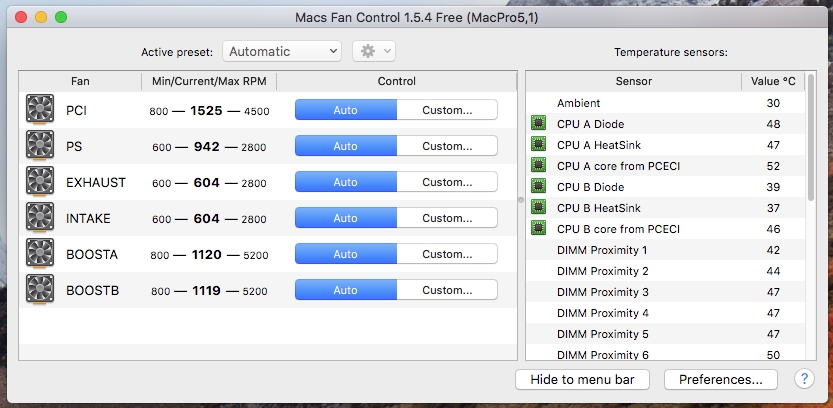This screenshot has height=408, width=833.
Task: Click the window title Macs Fan Control 1.5.4
Action: [x=416, y=18]
